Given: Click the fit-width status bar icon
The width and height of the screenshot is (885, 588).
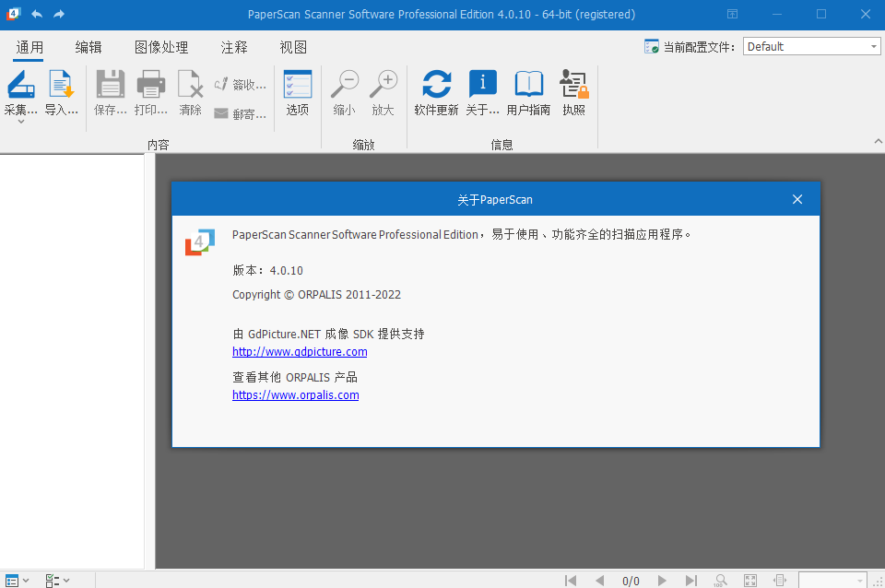Looking at the screenshot, I should click(780, 580).
